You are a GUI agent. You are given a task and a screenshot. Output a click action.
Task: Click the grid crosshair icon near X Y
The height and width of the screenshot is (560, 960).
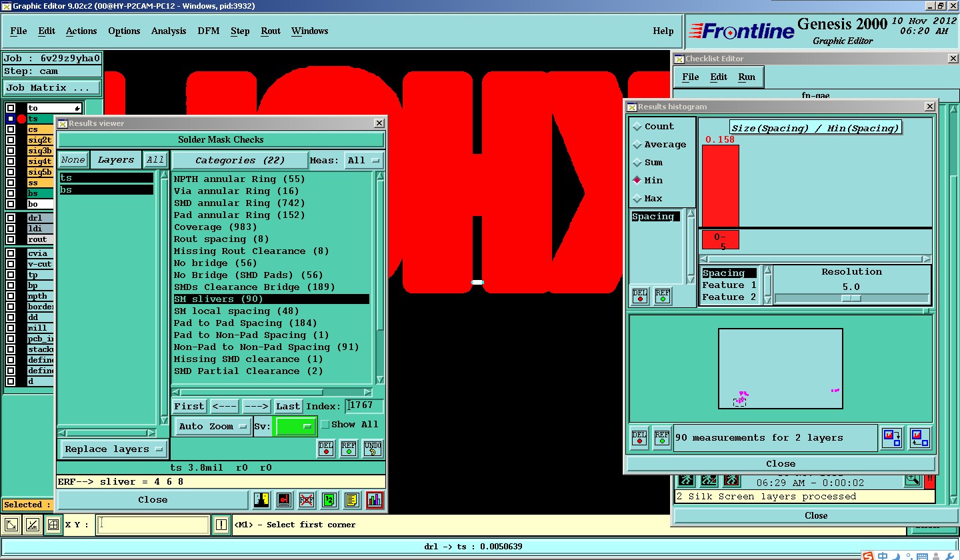point(53,525)
